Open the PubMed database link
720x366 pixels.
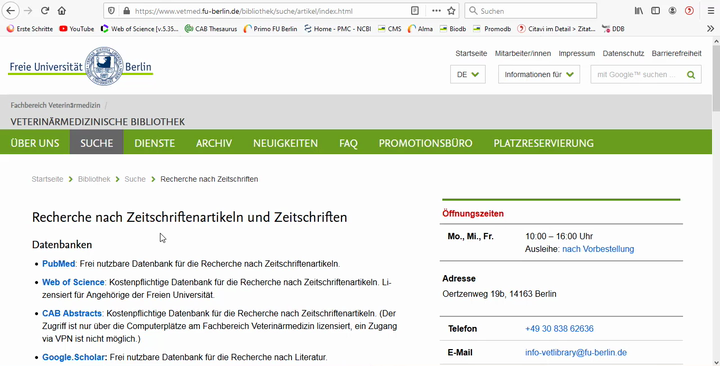58,264
